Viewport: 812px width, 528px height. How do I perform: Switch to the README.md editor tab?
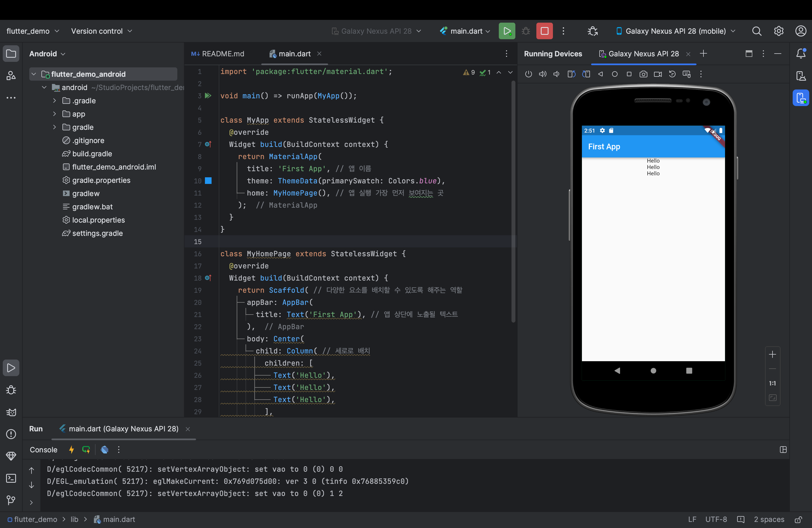218,54
